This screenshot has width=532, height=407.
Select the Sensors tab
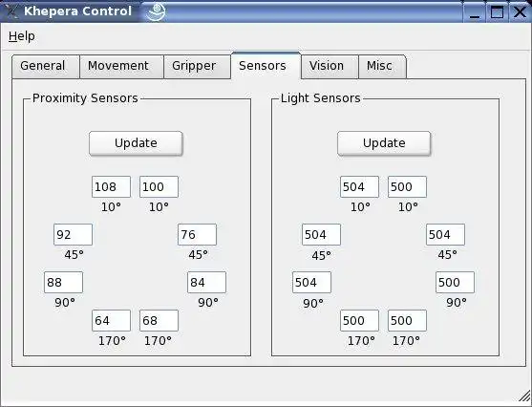(266, 66)
